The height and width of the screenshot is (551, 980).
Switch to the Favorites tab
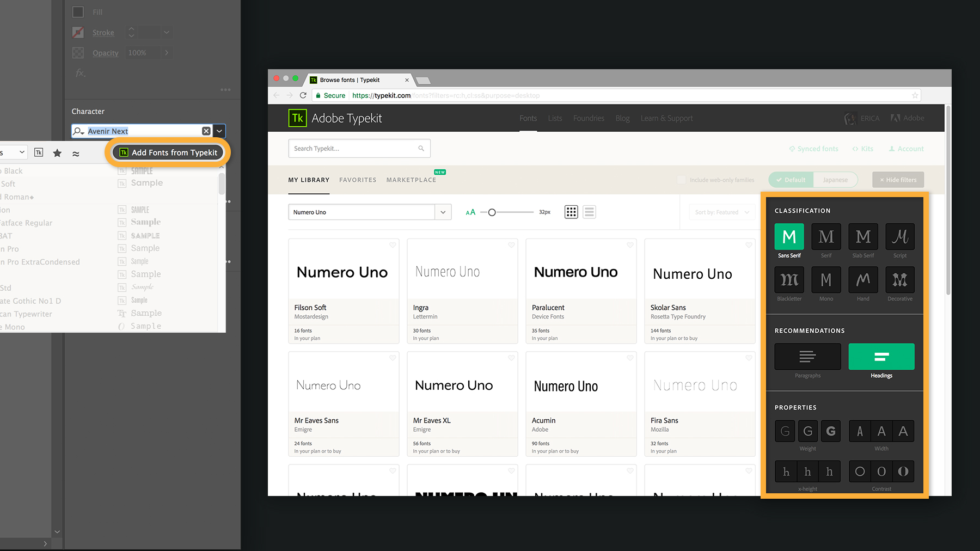[358, 180]
